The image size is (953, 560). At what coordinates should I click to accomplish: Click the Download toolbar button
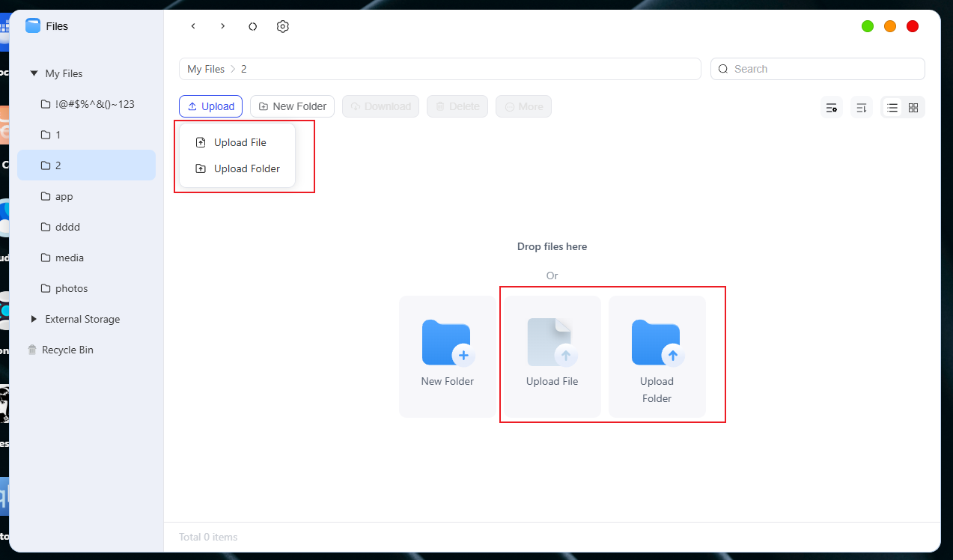pyautogui.click(x=381, y=106)
